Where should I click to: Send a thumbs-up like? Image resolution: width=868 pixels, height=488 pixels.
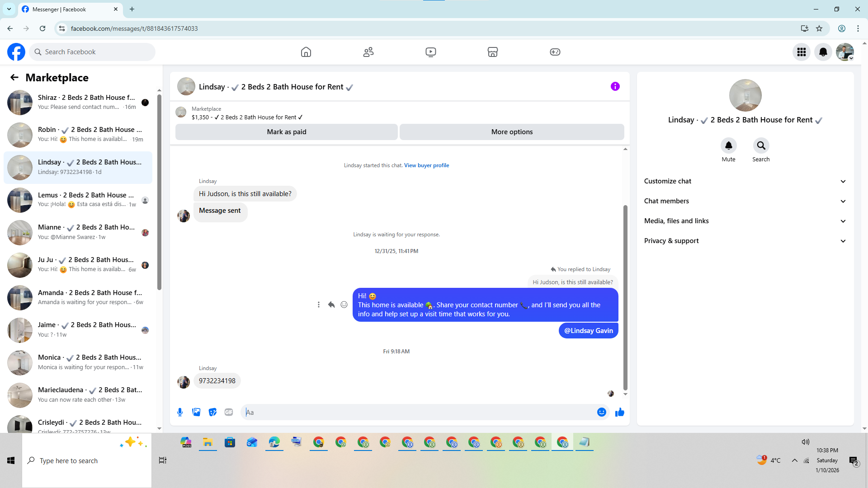619,412
